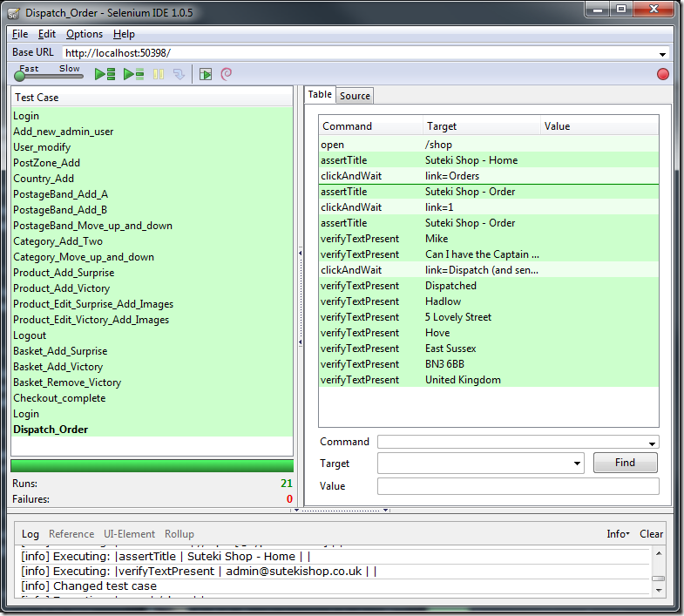Image resolution: width=684 pixels, height=616 pixels.
Task: Adjust the Fast-Slow speed slider handle
Action: 21,77
